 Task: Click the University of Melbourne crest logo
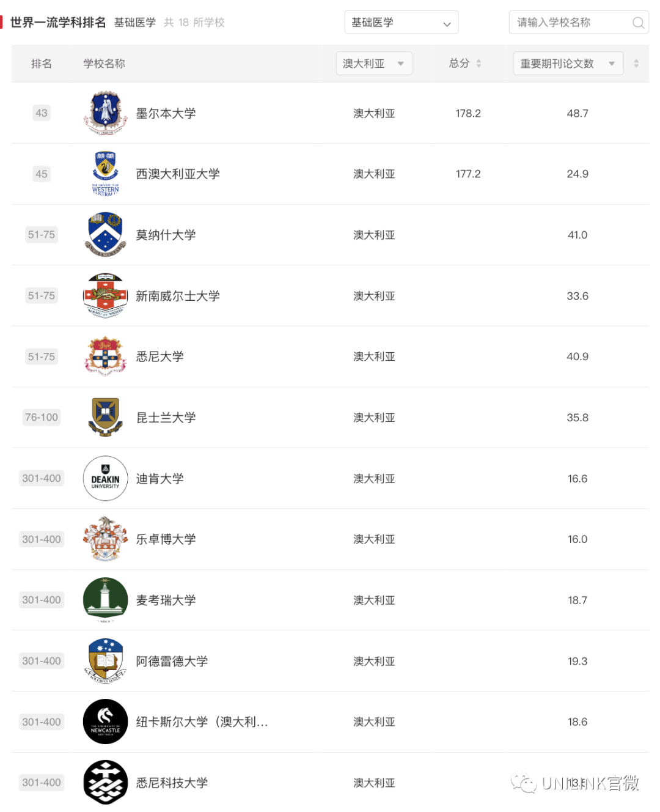pos(106,113)
